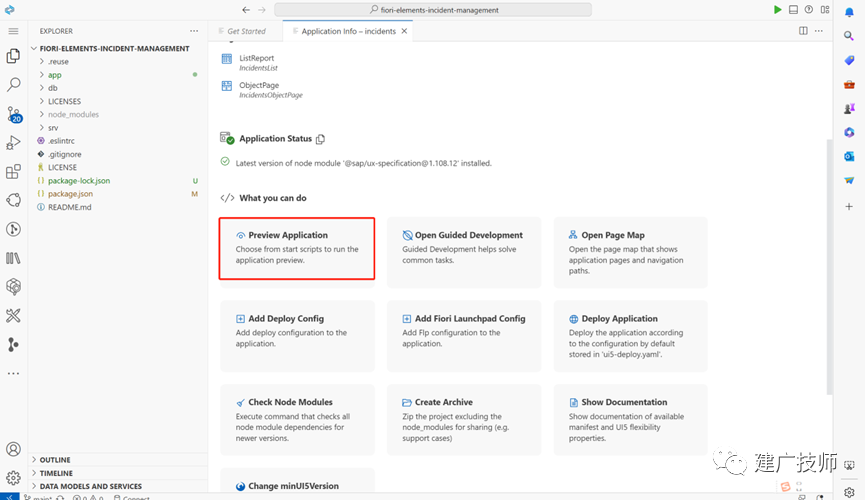The width and height of the screenshot is (865, 500).
Task: Select the Application Info – incidents tab
Action: pyautogui.click(x=349, y=31)
